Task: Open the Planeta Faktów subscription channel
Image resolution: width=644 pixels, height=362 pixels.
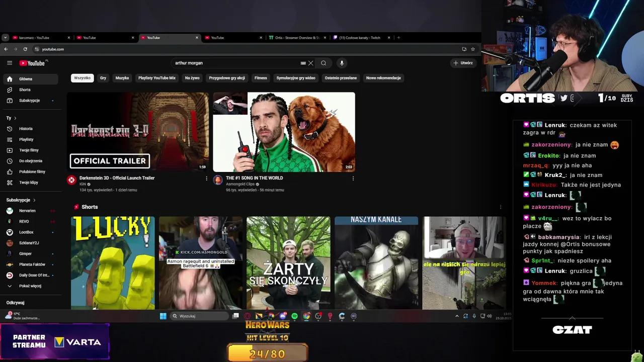Action: (30, 264)
